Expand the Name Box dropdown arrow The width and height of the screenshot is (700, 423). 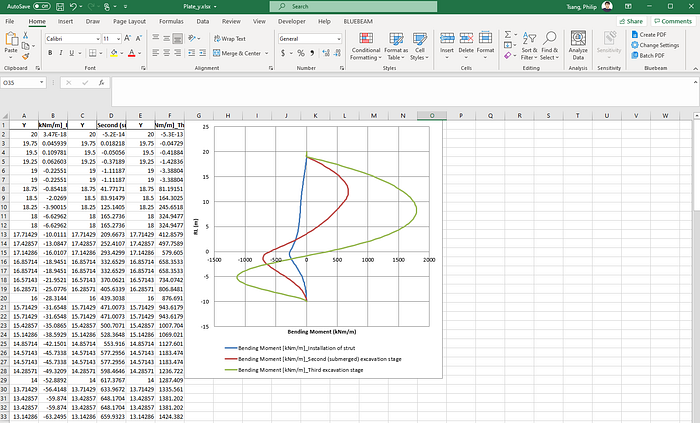coord(42,83)
